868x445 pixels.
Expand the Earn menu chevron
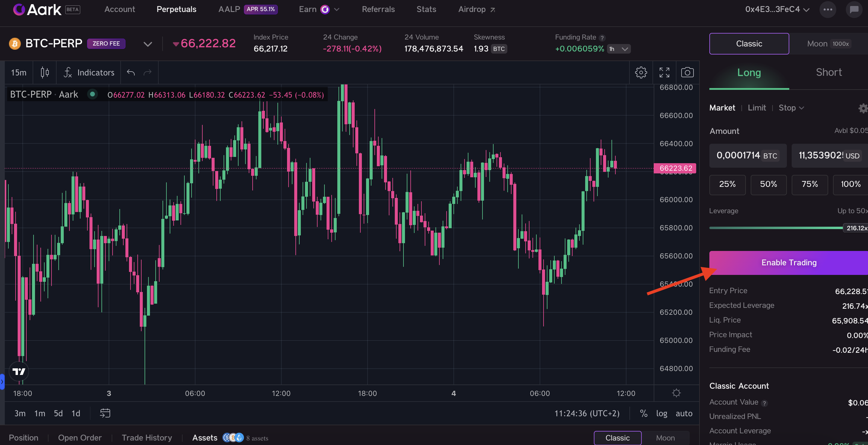(x=337, y=10)
